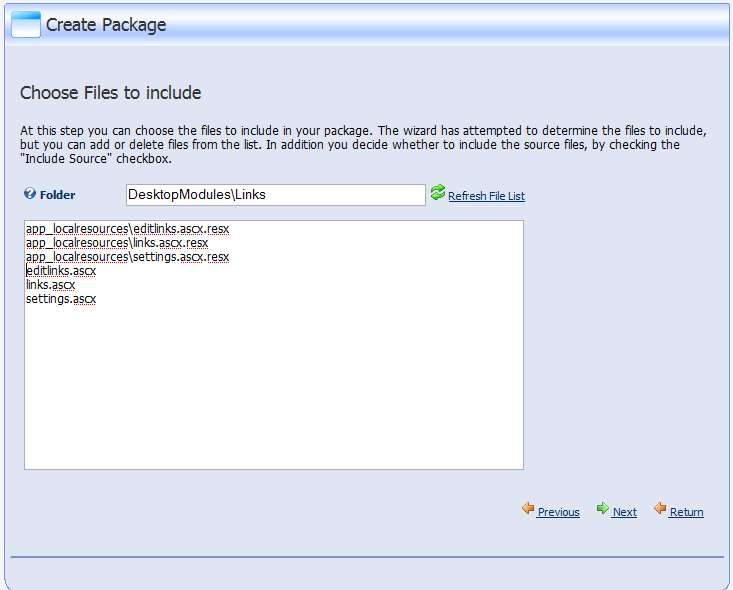Click the Folder help question-mark icon
The height and width of the screenshot is (590, 733).
click(x=30, y=194)
